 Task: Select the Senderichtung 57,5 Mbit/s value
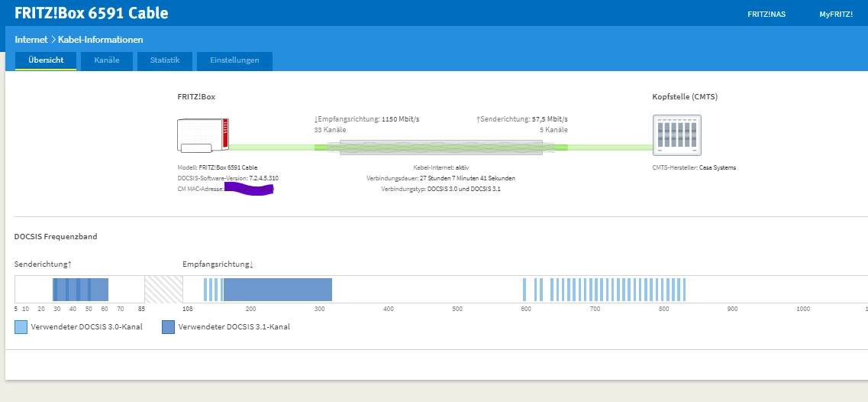coord(550,119)
